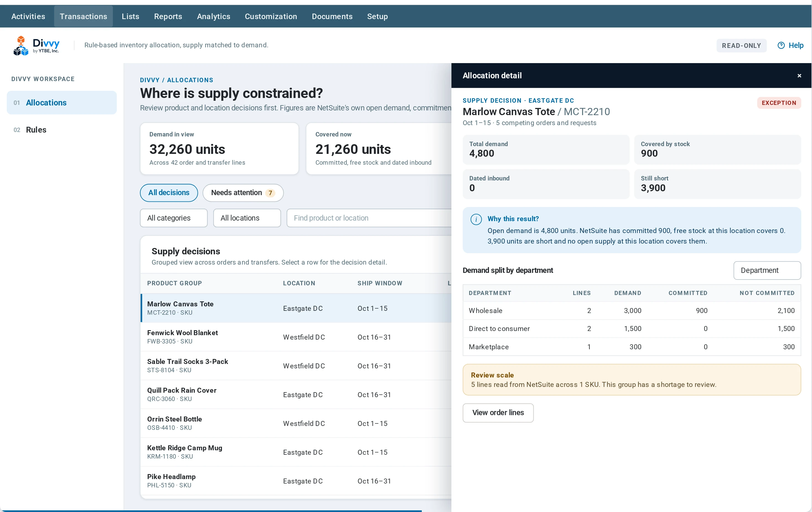812x512 pixels.
Task: Select the Quill Pack Rain Cover row
Action: [x=296, y=395]
